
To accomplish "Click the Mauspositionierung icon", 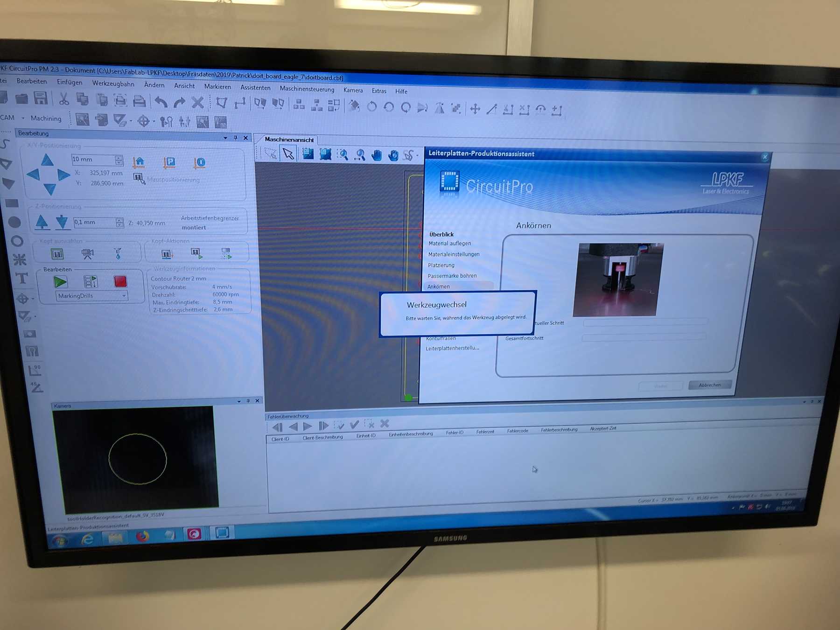I will point(139,178).
